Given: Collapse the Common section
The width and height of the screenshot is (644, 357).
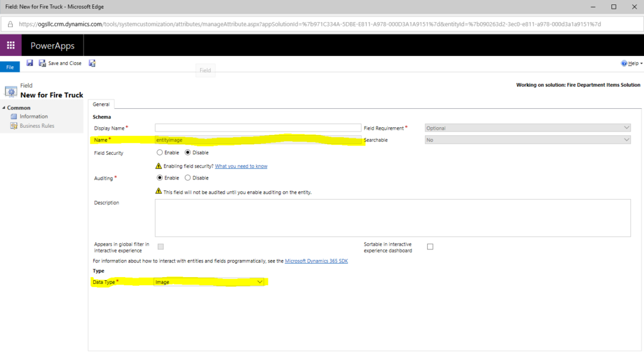Looking at the screenshot, I should [x=4, y=108].
